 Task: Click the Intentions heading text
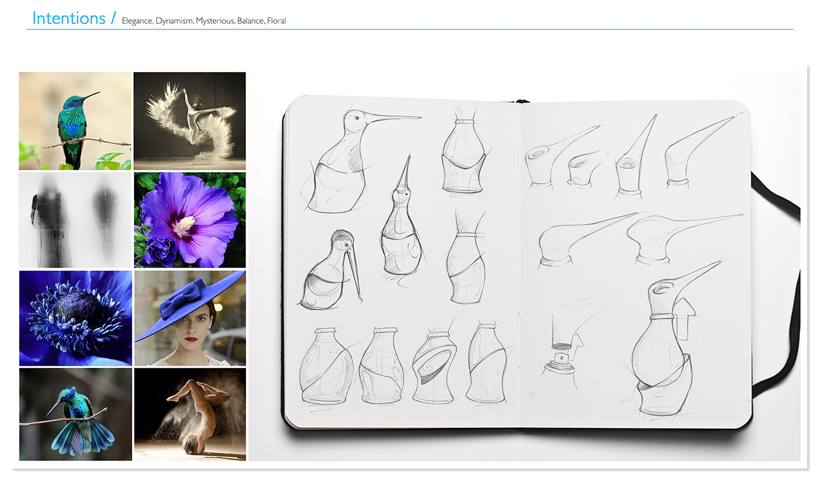70,18
